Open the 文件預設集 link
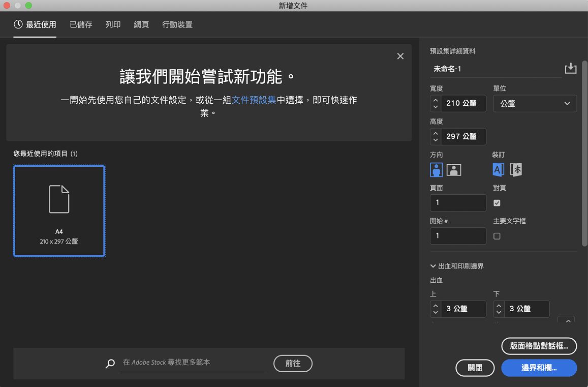Screen dimensions: 588x387 [x=254, y=100]
